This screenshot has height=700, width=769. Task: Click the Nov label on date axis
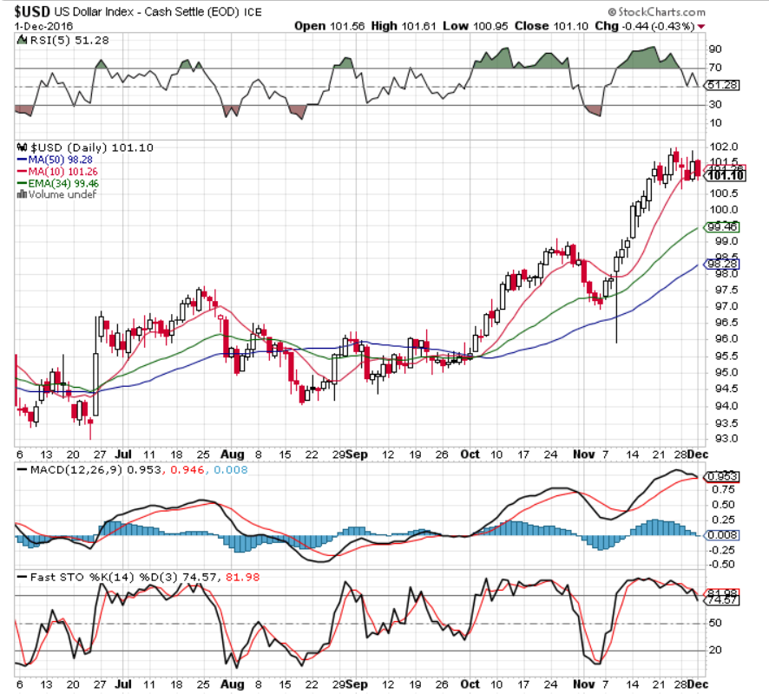[587, 454]
